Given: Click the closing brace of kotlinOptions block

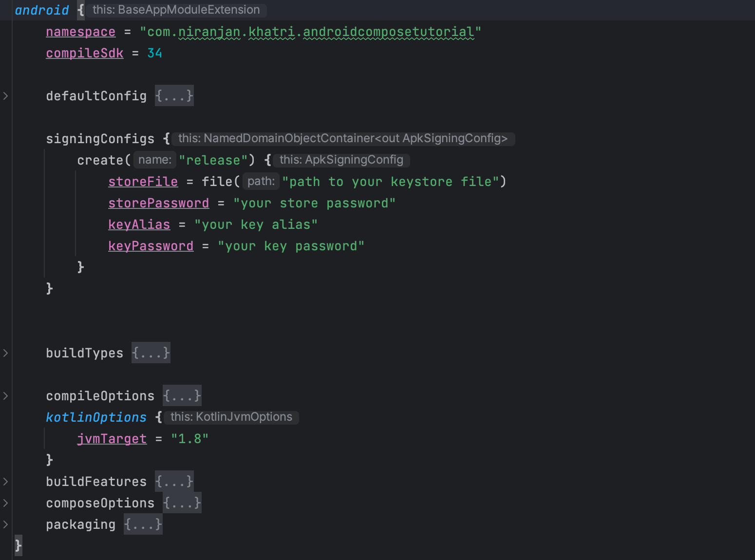Looking at the screenshot, I should click(50, 460).
